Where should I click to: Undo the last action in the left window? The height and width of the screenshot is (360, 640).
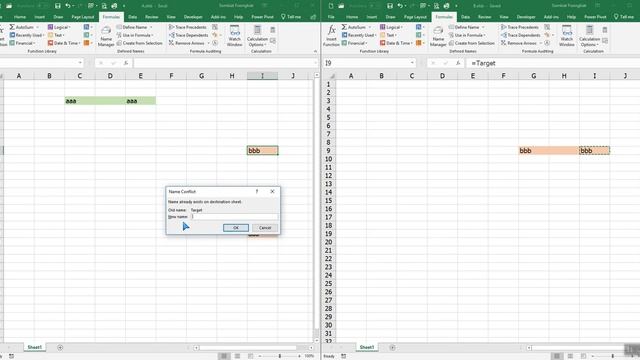pyautogui.click(x=68, y=6)
